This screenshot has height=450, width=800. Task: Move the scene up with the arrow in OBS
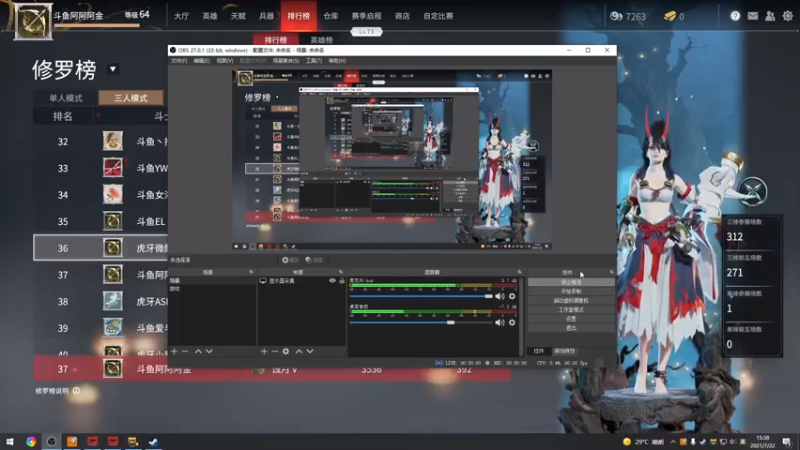click(x=198, y=352)
